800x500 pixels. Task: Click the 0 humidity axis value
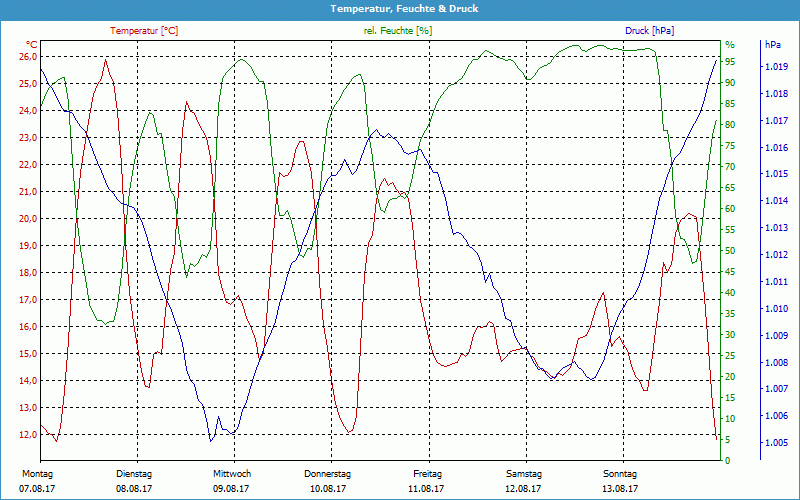(728, 461)
